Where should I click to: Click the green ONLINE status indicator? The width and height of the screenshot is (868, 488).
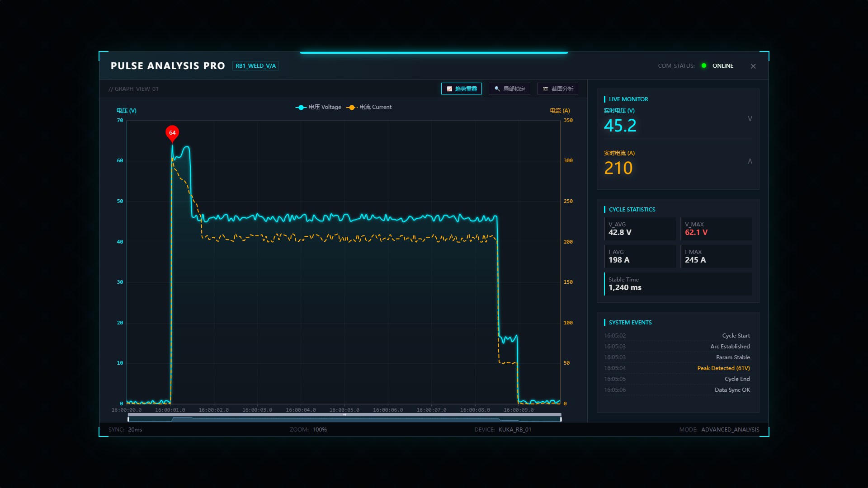pyautogui.click(x=703, y=66)
